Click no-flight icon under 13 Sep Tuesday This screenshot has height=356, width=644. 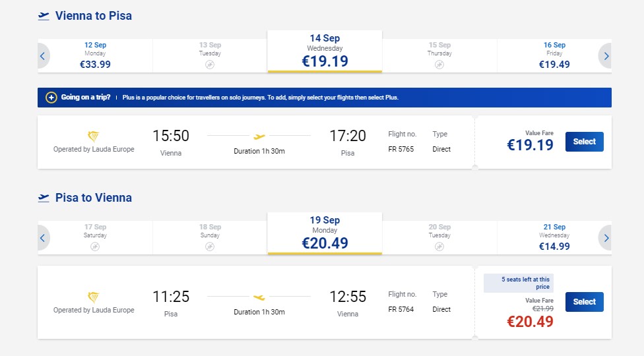210,65
